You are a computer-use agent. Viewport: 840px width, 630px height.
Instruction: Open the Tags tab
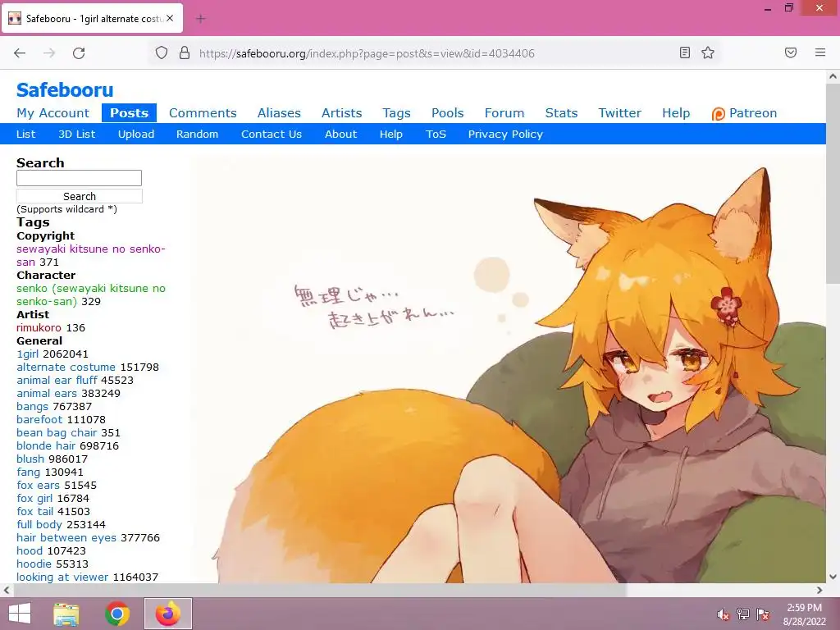396,113
